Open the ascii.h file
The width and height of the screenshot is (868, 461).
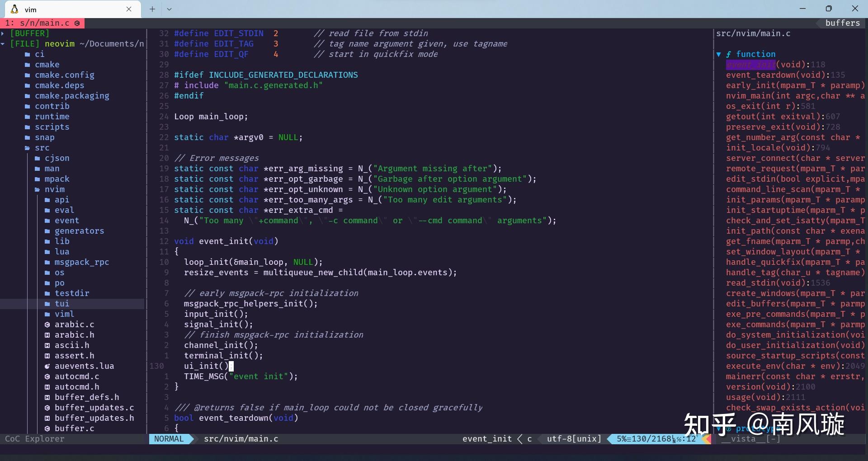[x=72, y=345]
